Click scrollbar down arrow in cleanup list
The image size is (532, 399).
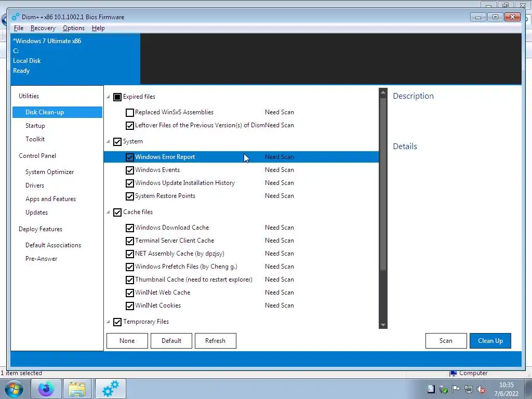pyautogui.click(x=383, y=325)
